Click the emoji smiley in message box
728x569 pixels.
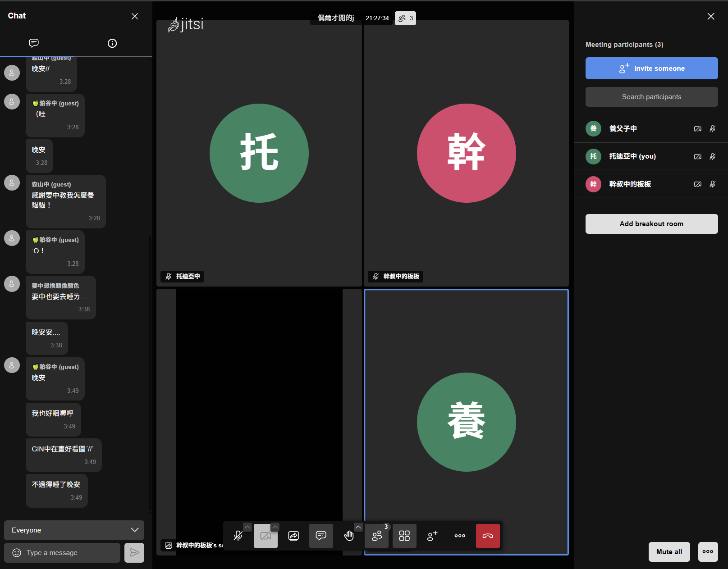pyautogui.click(x=17, y=553)
